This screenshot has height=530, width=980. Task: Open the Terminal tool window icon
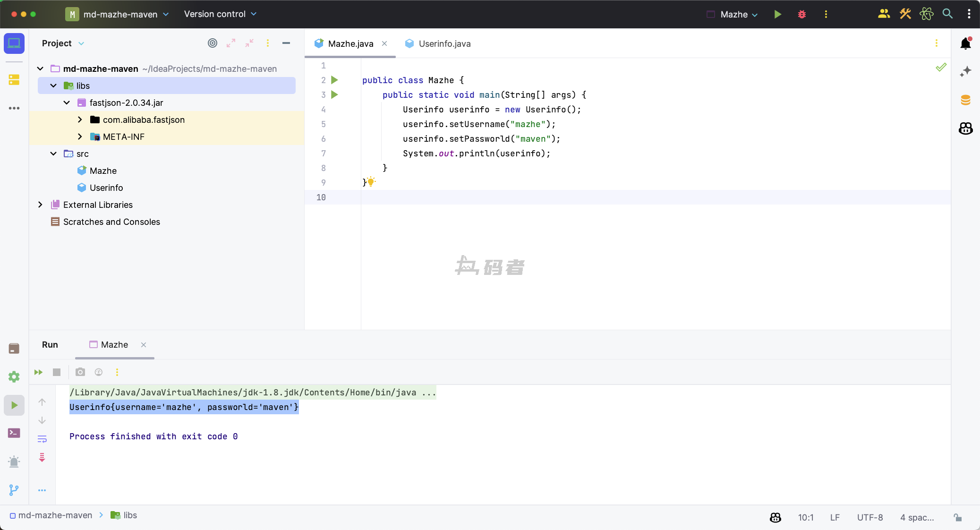click(x=14, y=433)
